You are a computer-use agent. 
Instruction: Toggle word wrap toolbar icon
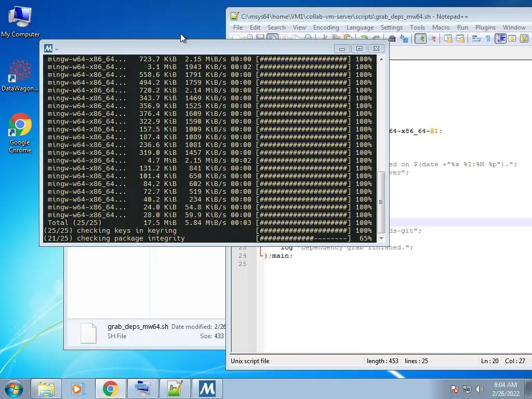pos(476,38)
